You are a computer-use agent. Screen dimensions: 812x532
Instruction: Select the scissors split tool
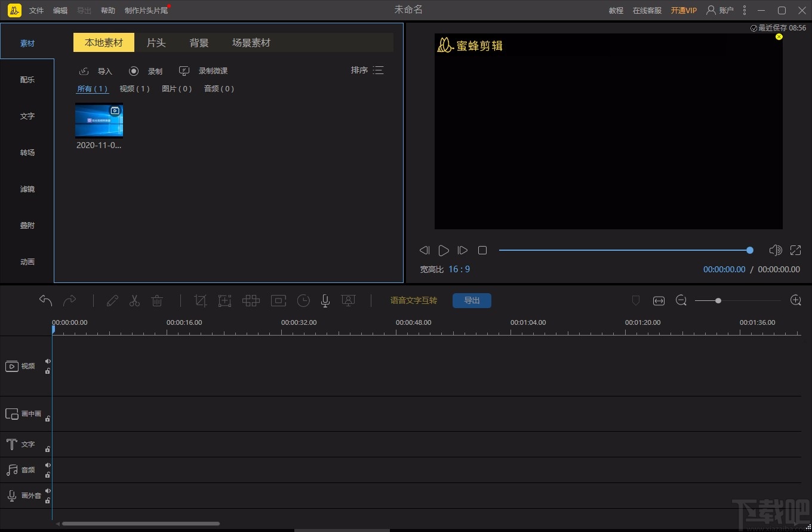pyautogui.click(x=134, y=300)
